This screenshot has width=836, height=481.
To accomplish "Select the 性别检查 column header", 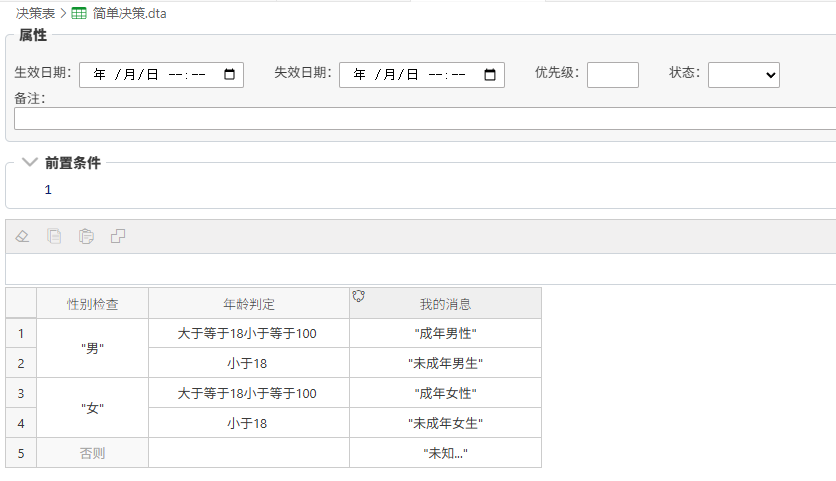I will 92,303.
